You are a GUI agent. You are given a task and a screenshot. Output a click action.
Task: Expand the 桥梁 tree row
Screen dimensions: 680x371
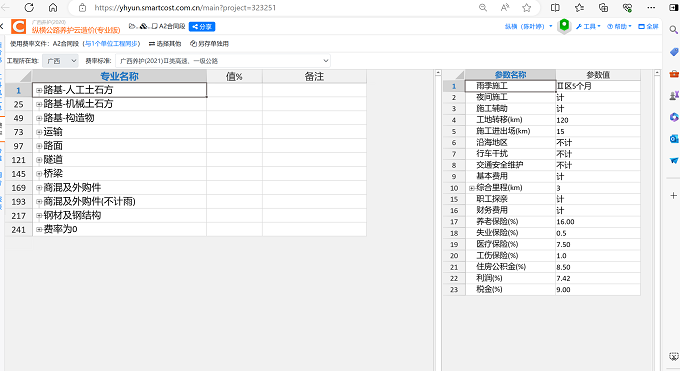pyautogui.click(x=39, y=174)
